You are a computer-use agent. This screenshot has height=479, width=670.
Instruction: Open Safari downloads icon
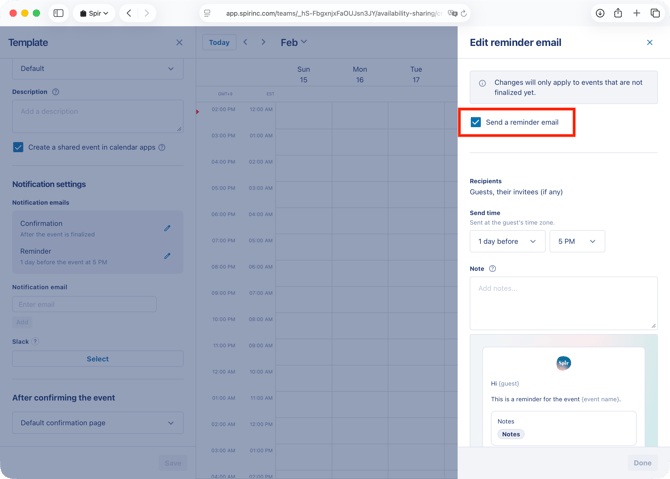pos(600,13)
